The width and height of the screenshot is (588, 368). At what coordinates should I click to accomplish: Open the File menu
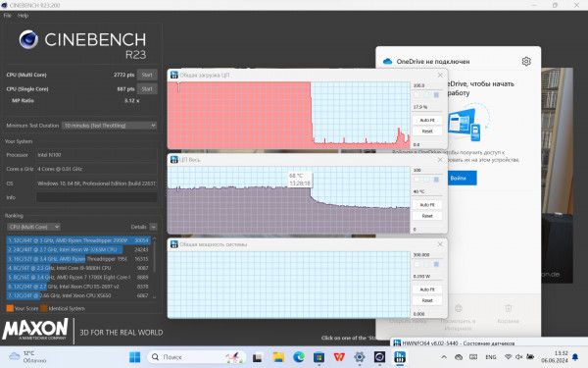coord(8,16)
